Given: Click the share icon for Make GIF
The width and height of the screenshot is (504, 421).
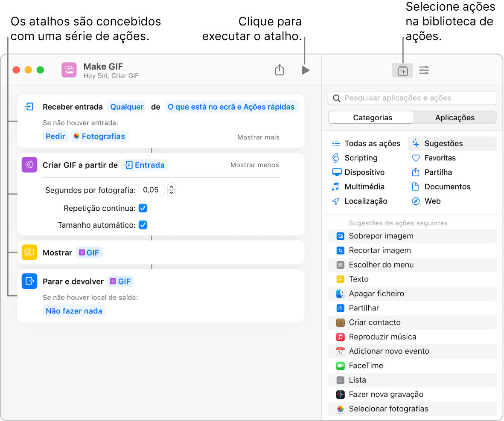Looking at the screenshot, I should pyautogui.click(x=280, y=70).
